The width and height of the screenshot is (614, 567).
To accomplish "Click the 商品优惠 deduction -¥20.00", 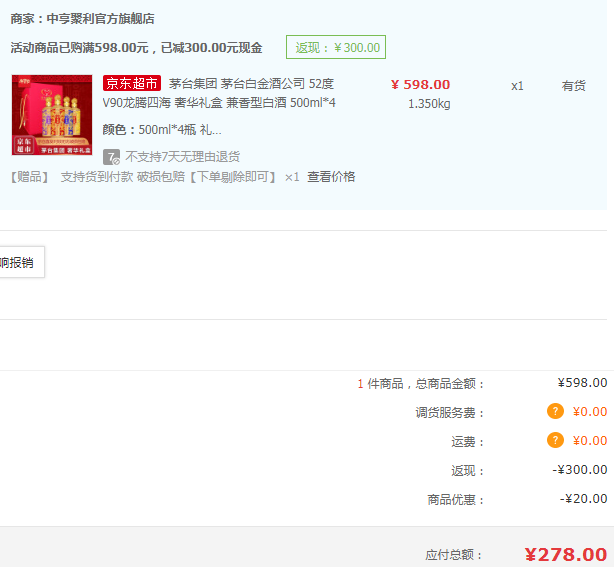I will (x=583, y=498).
